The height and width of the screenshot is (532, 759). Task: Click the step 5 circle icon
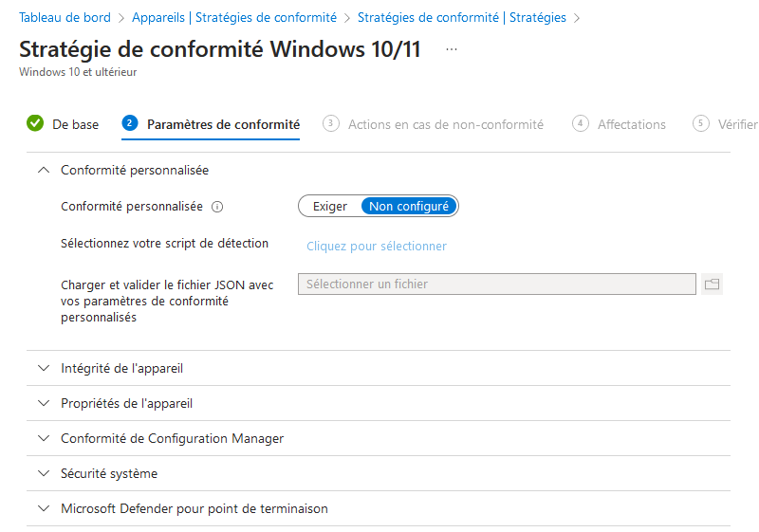pos(701,123)
